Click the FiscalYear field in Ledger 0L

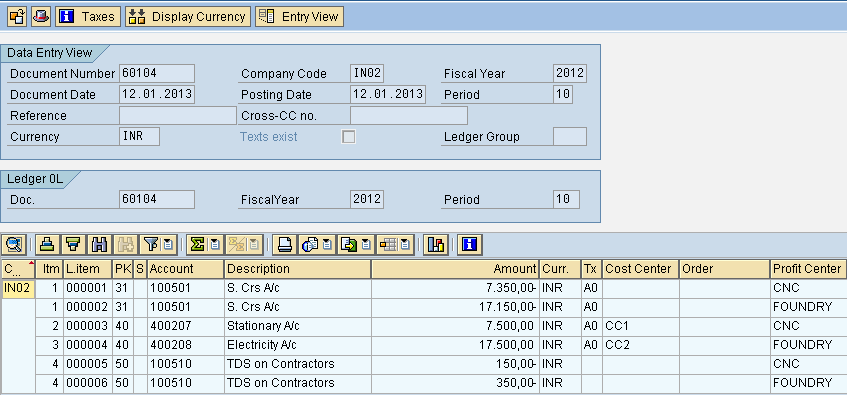coord(367,199)
